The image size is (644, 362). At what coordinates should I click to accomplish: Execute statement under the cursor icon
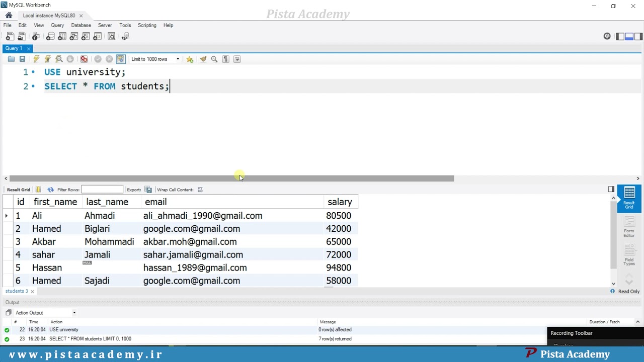tap(48, 59)
